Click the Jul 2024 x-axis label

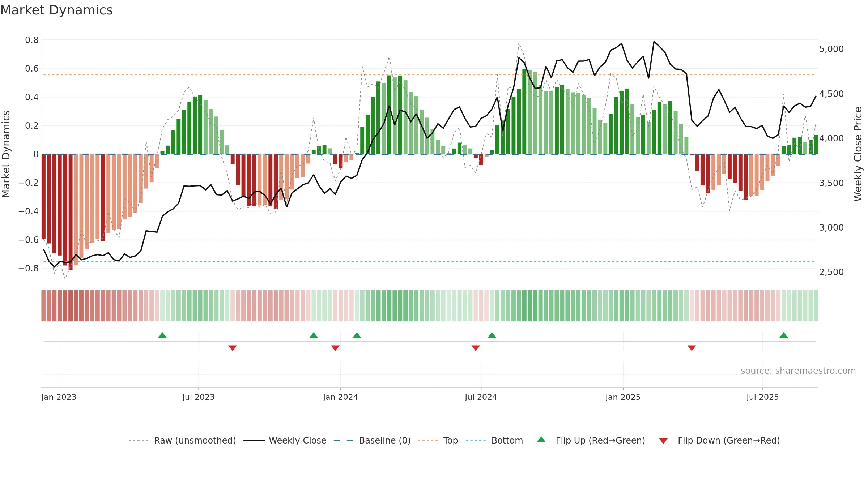[x=481, y=397]
